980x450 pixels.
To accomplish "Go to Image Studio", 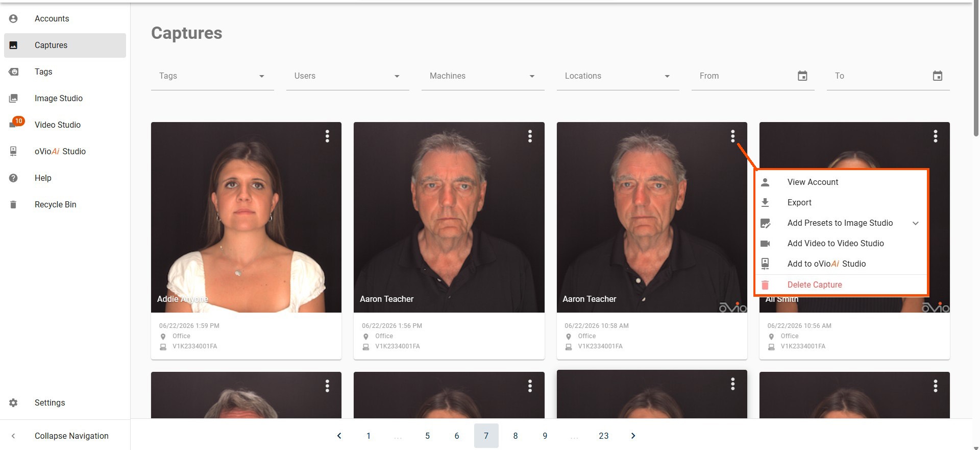I will [65, 98].
